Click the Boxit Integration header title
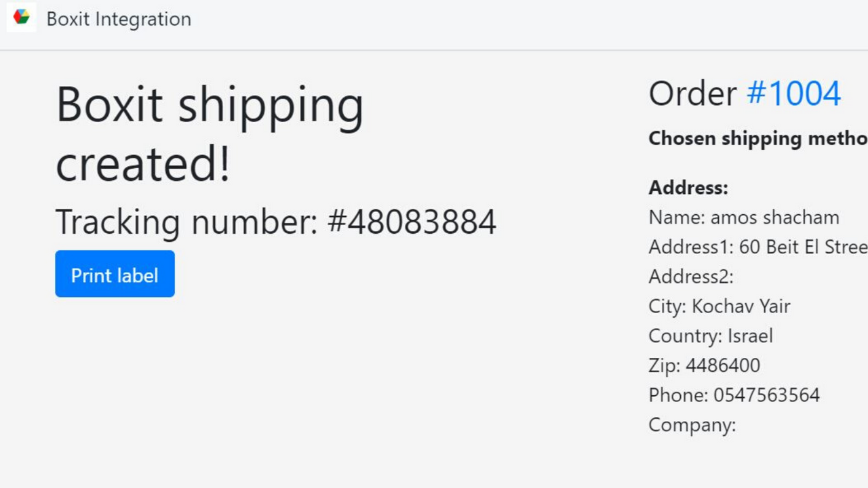This screenshot has width=868, height=488. pos(119,19)
